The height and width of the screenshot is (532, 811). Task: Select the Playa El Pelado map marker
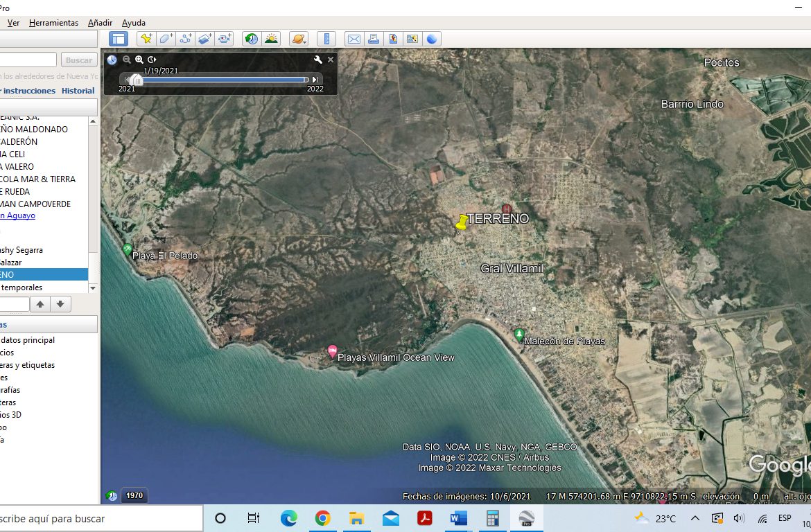(x=128, y=250)
